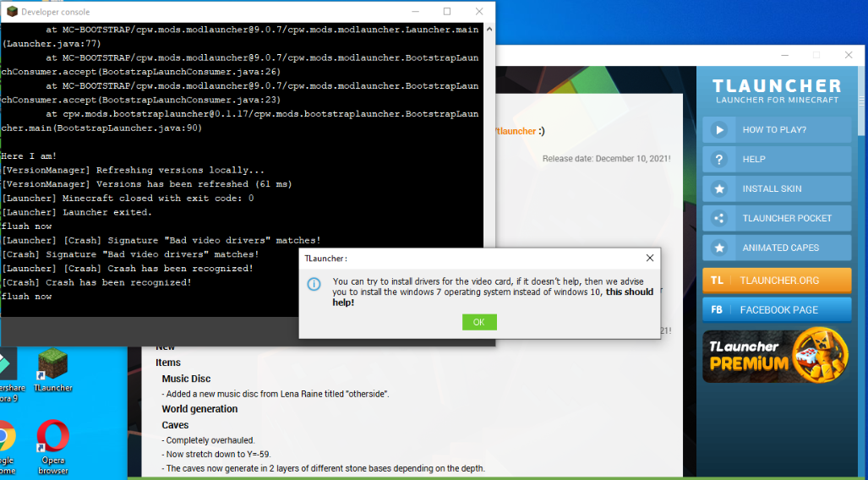Close the TLauncher main window
This screenshot has width=868, height=480.
tap(848, 56)
